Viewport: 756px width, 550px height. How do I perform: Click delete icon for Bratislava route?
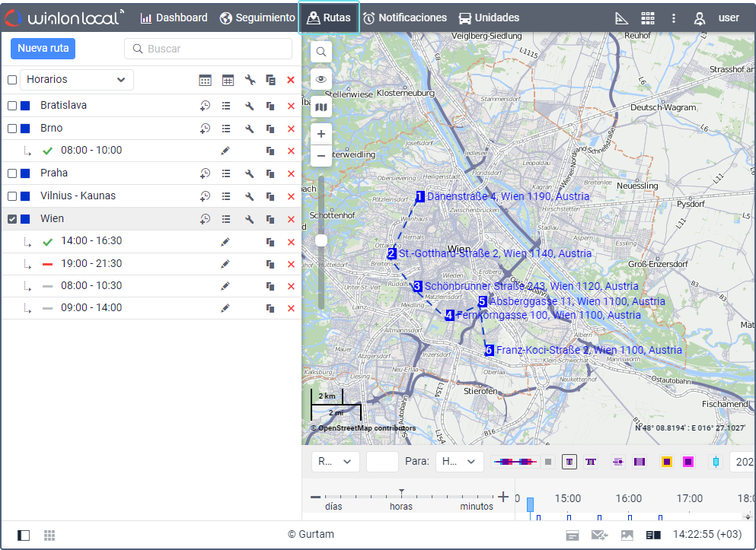click(291, 106)
